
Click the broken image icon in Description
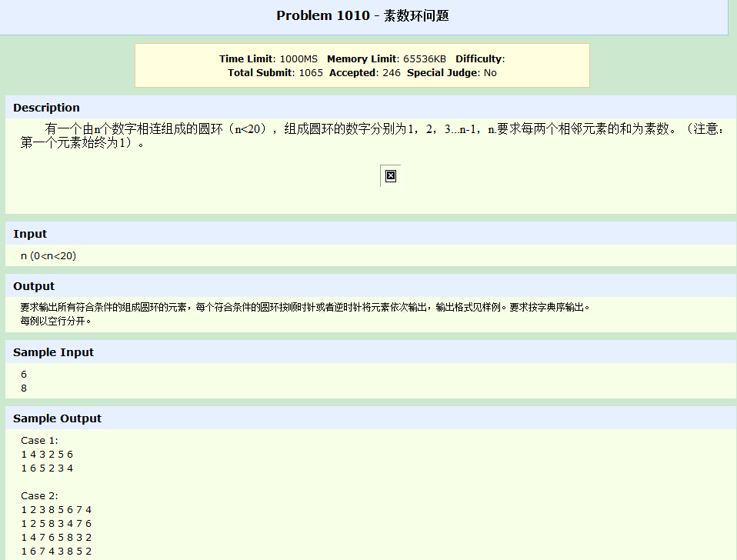click(391, 175)
